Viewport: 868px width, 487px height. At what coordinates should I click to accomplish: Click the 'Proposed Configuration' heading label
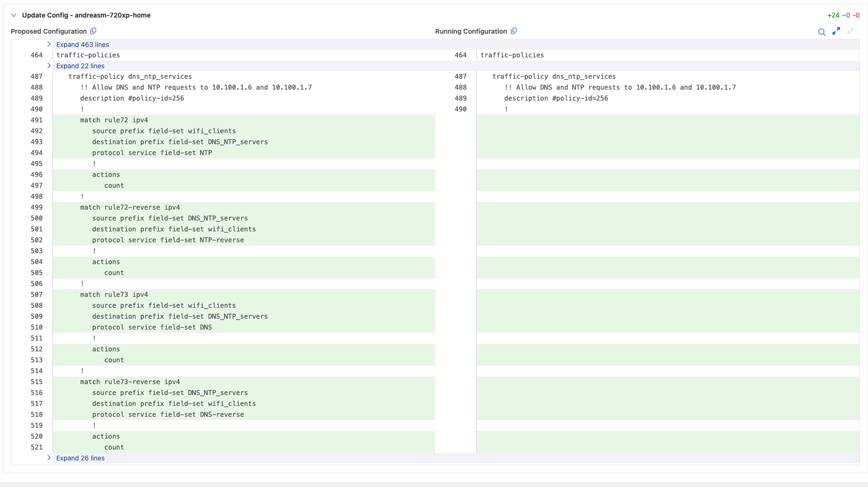[49, 31]
